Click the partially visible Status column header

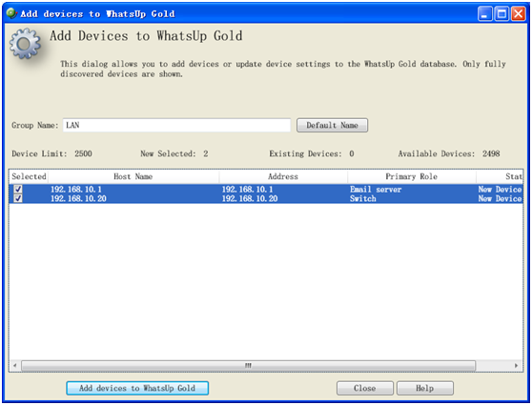pyautogui.click(x=500, y=176)
